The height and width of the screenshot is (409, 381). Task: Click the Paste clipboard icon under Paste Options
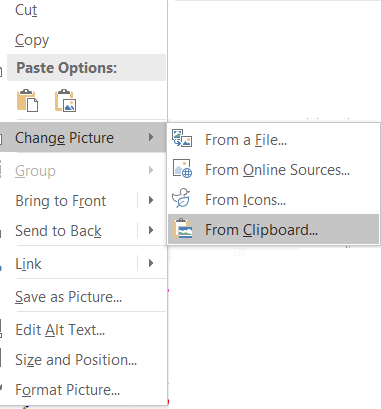pos(27,100)
